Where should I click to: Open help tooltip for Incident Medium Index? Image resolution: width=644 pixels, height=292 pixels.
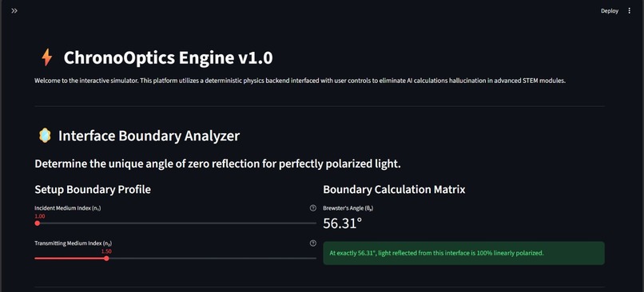313,208
